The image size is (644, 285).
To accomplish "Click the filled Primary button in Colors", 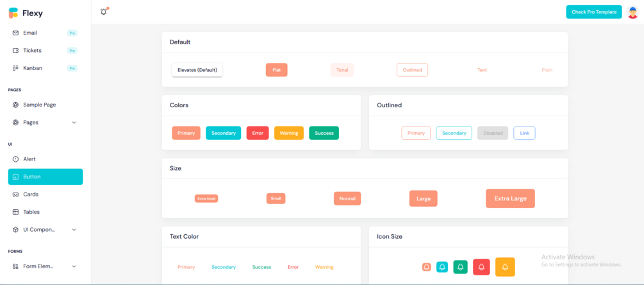I will point(186,134).
